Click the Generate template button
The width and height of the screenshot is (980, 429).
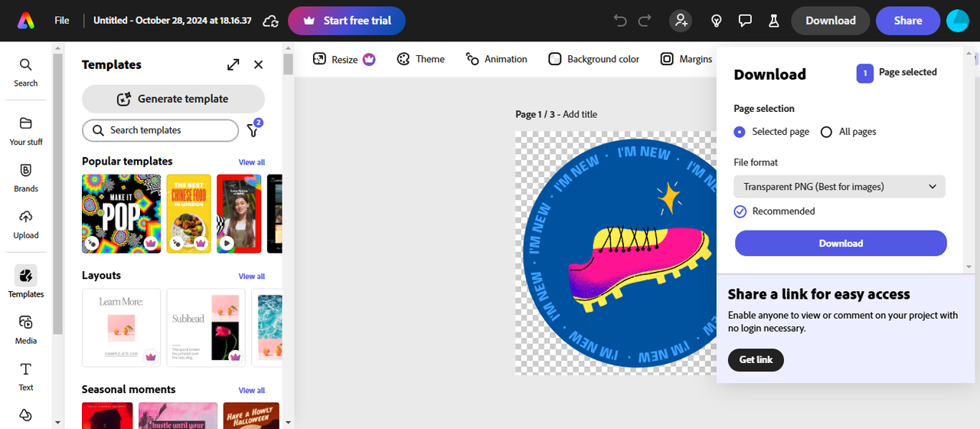173,99
